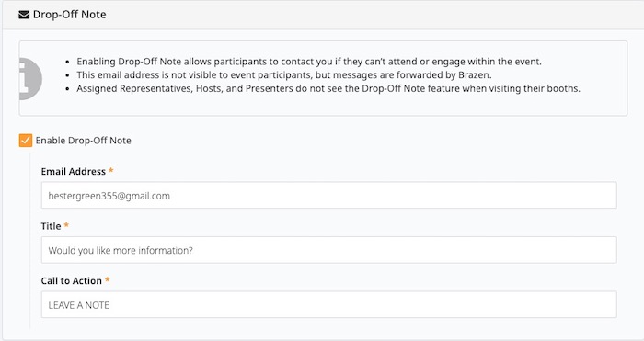This screenshot has height=341, width=644.
Task: Click the orange asterisk after Email Address
Action: (x=110, y=171)
